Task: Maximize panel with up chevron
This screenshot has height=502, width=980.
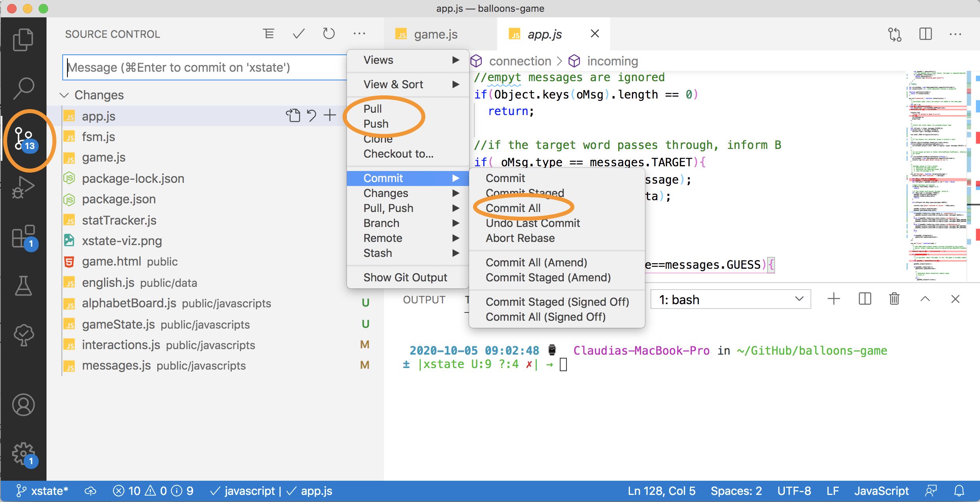Action: [925, 299]
